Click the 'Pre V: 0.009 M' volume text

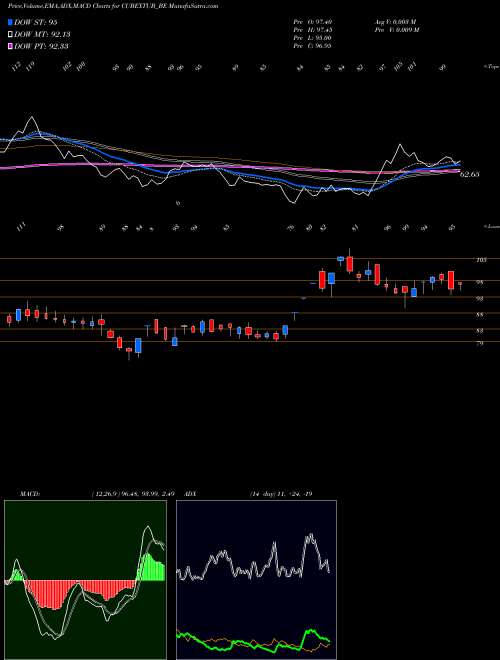click(x=396, y=30)
